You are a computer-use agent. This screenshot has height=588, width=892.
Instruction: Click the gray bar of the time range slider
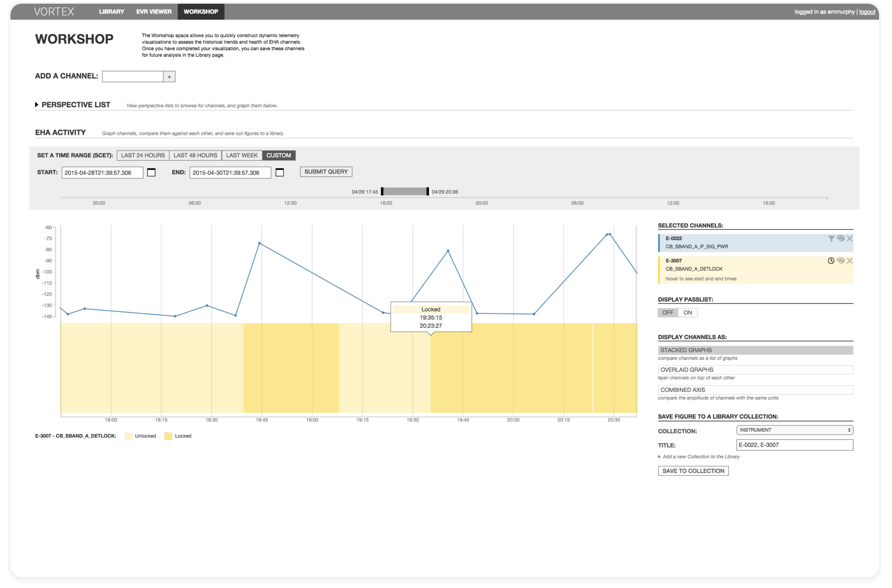[405, 191]
